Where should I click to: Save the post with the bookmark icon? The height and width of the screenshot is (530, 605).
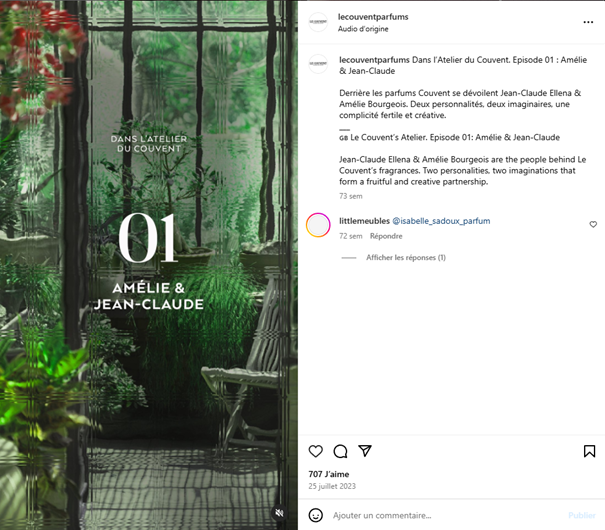pos(589,451)
